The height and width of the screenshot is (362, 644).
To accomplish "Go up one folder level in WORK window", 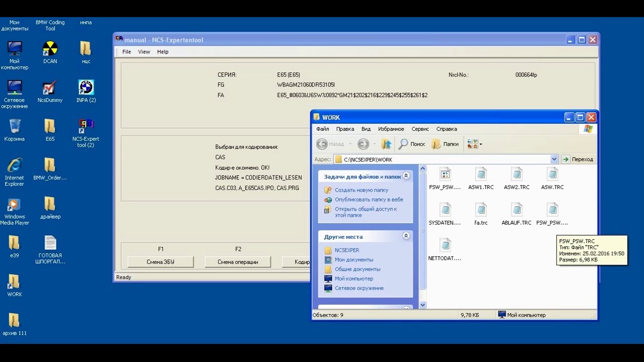I will [x=386, y=144].
